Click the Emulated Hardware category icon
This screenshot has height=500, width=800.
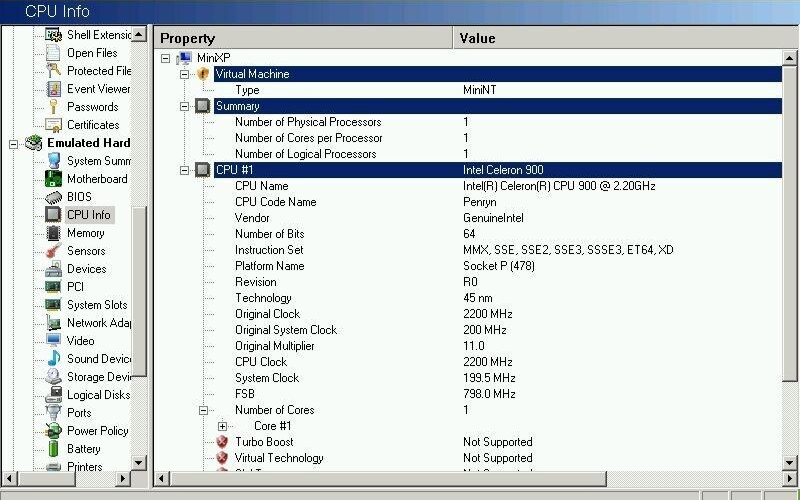click(x=34, y=143)
